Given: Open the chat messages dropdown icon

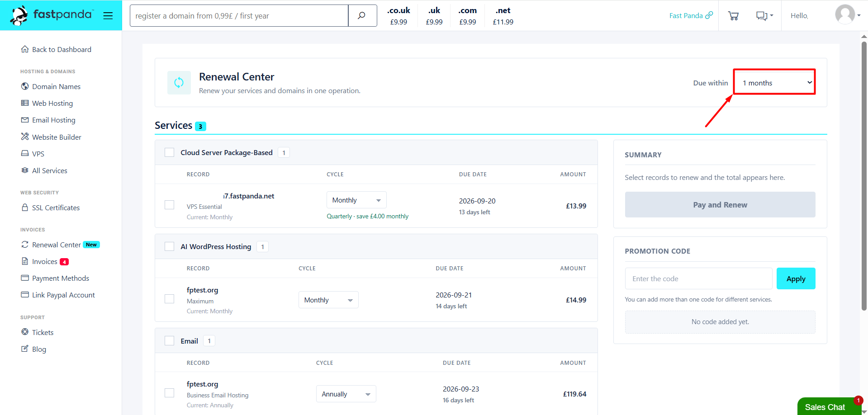Looking at the screenshot, I should (x=764, y=16).
